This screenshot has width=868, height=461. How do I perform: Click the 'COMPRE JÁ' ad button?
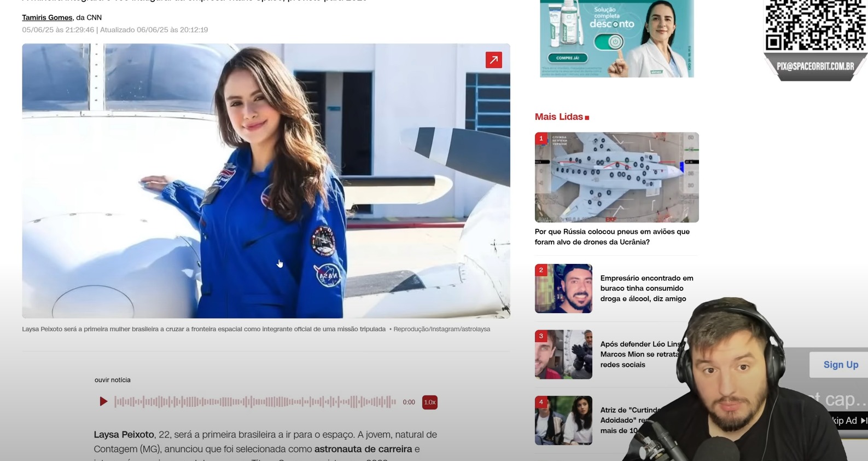coord(567,57)
